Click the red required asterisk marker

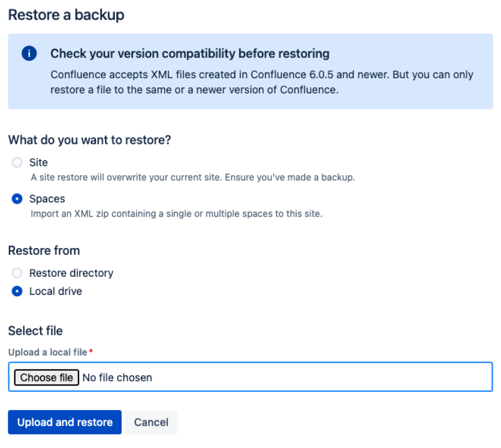(91, 352)
